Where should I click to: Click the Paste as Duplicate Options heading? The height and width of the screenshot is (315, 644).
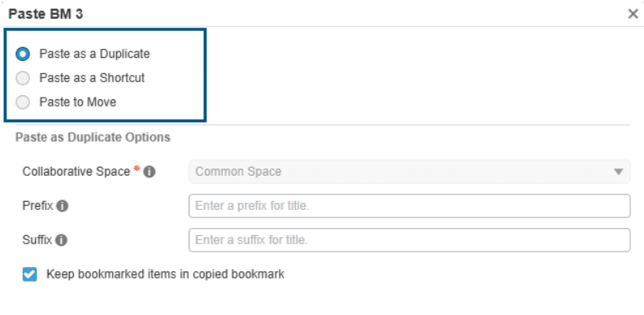[x=93, y=138]
